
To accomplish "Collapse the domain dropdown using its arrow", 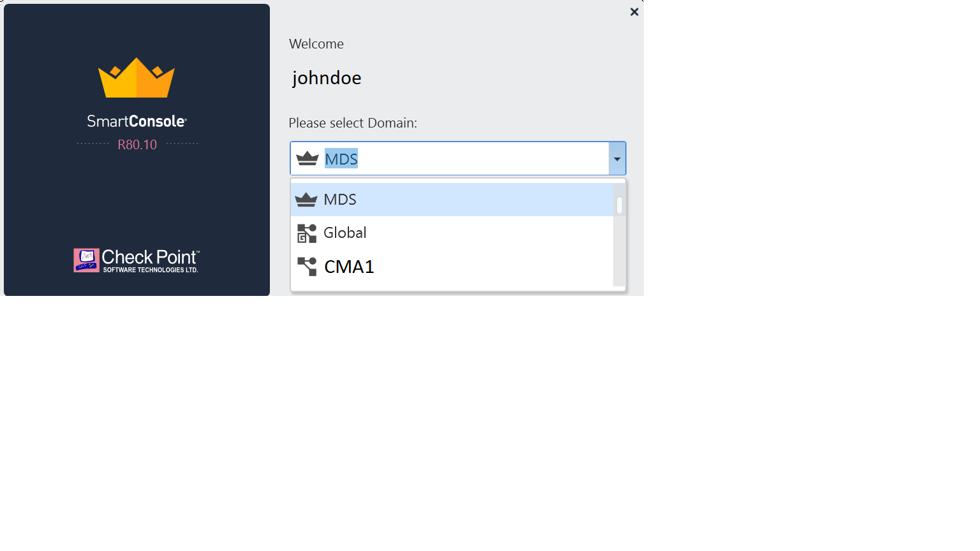I will (x=617, y=159).
